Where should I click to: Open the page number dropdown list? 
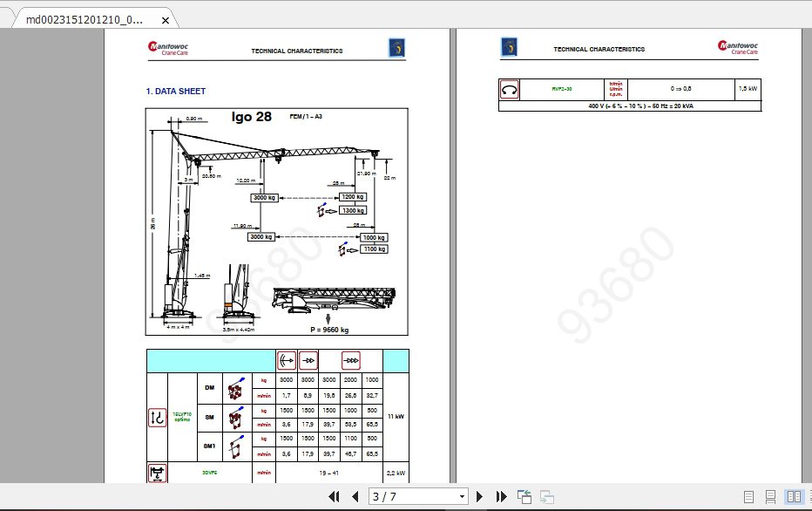(462, 496)
